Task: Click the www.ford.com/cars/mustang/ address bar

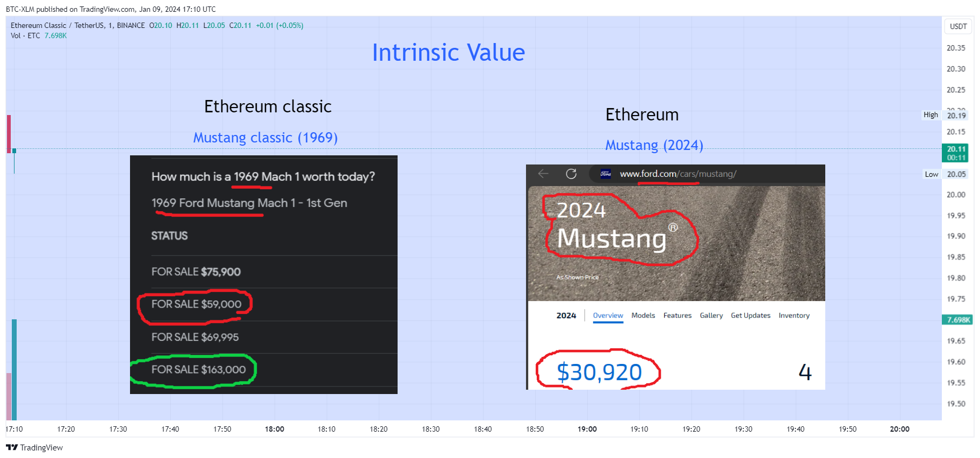Action: (x=678, y=174)
